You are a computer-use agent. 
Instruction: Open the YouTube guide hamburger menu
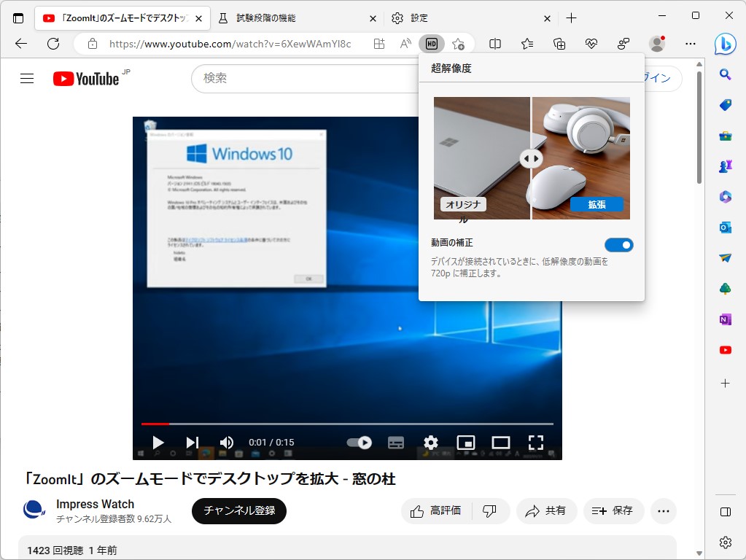27,78
